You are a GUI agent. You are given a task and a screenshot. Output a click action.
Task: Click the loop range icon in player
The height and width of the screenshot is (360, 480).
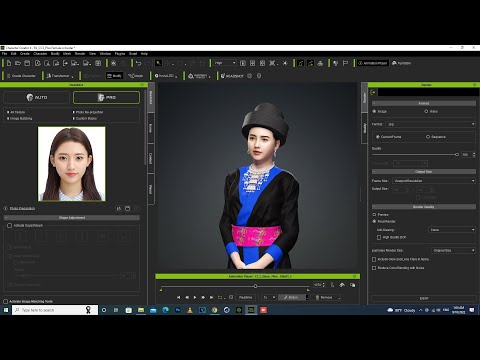pyautogui.click(x=221, y=297)
